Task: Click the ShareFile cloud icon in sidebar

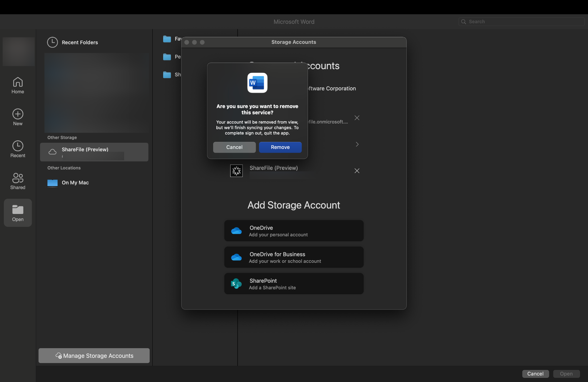Action: pos(52,152)
